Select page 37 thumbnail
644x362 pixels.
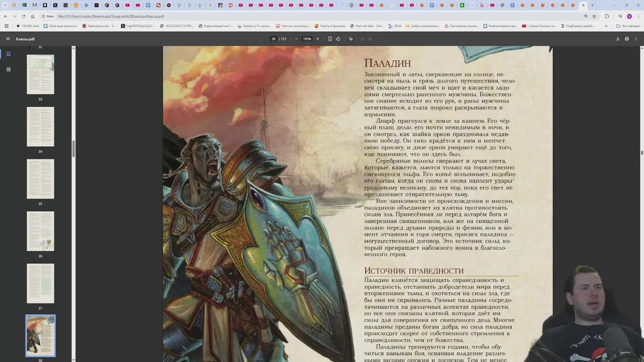coord(40,283)
